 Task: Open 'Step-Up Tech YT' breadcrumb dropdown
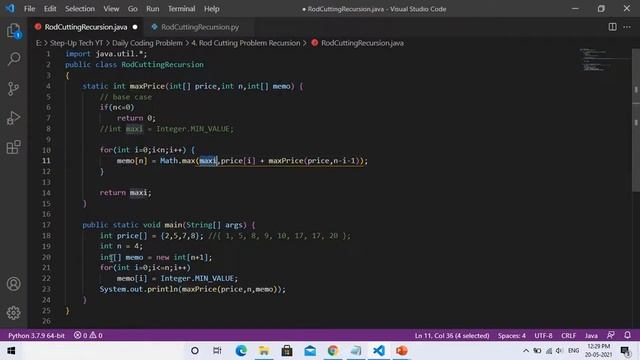(76, 43)
